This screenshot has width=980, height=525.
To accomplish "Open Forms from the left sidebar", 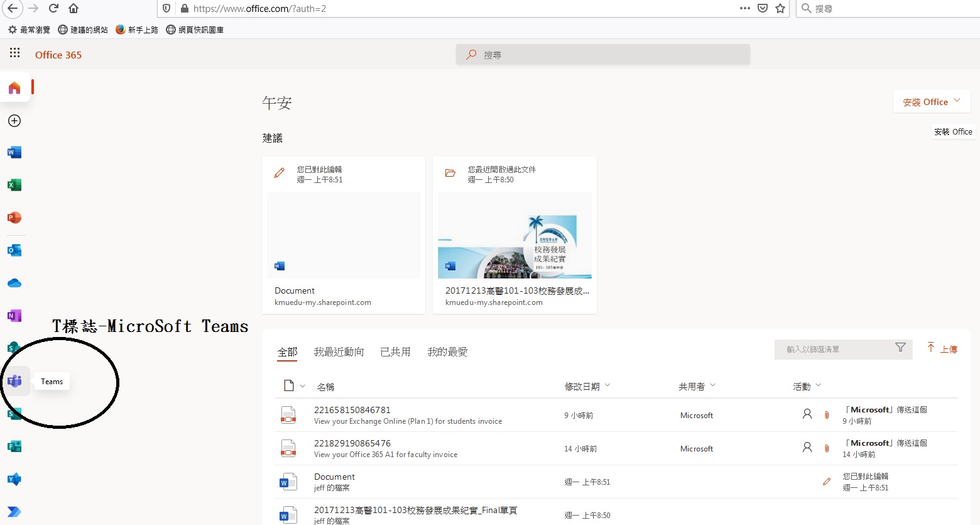I will [14, 446].
